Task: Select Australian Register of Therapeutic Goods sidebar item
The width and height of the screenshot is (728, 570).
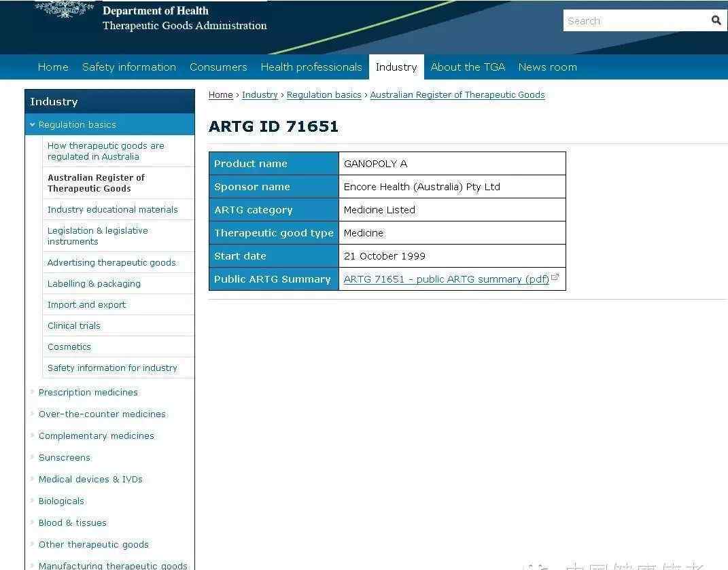Action: [96, 183]
